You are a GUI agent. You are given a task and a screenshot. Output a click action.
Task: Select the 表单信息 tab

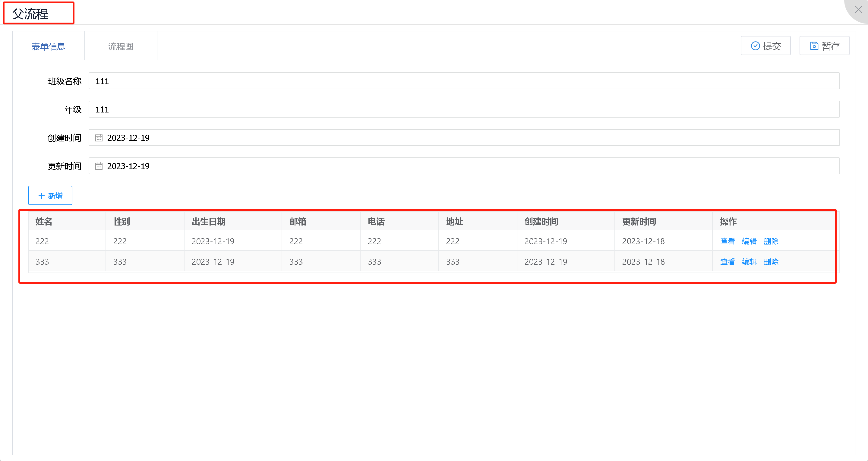(49, 46)
